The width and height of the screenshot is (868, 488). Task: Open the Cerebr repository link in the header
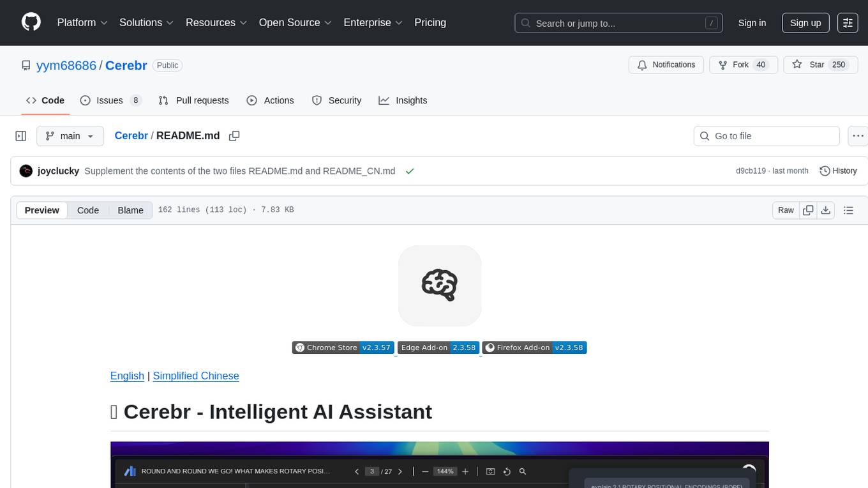point(126,65)
